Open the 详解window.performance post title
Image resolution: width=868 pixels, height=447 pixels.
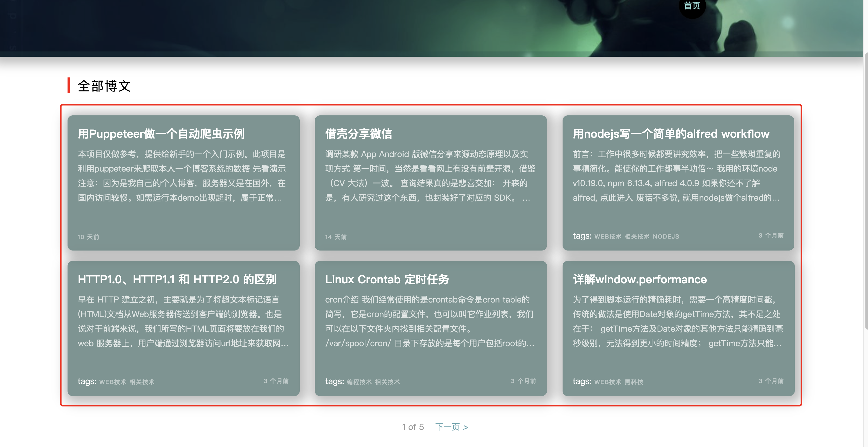pyautogui.click(x=639, y=279)
